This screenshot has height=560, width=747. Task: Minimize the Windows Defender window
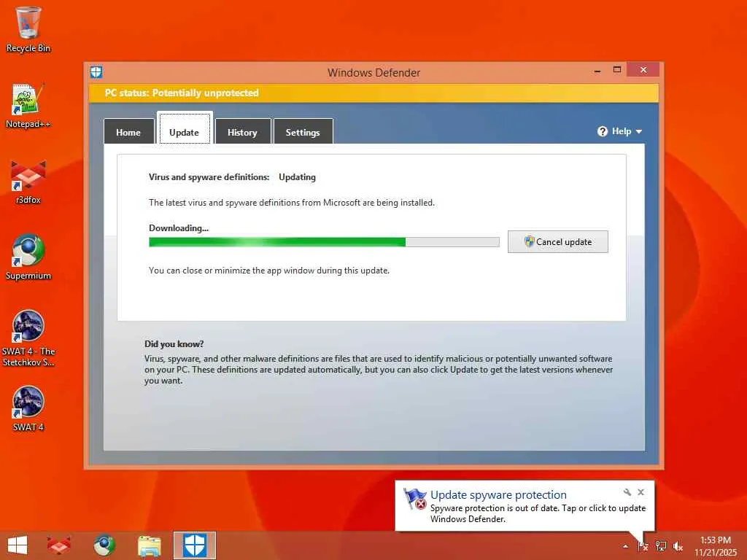click(597, 71)
